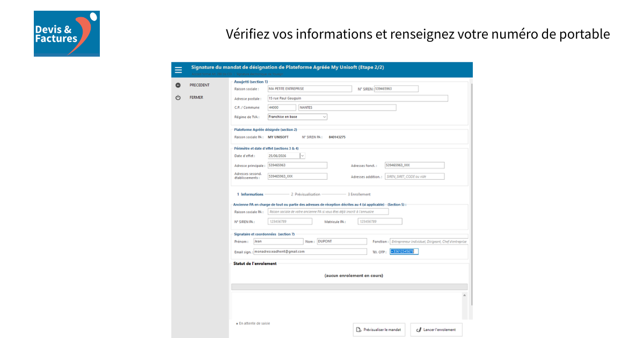
Task: Click the 'Plateforme Agréée désignée (section 2)' heading
Action: click(265, 130)
